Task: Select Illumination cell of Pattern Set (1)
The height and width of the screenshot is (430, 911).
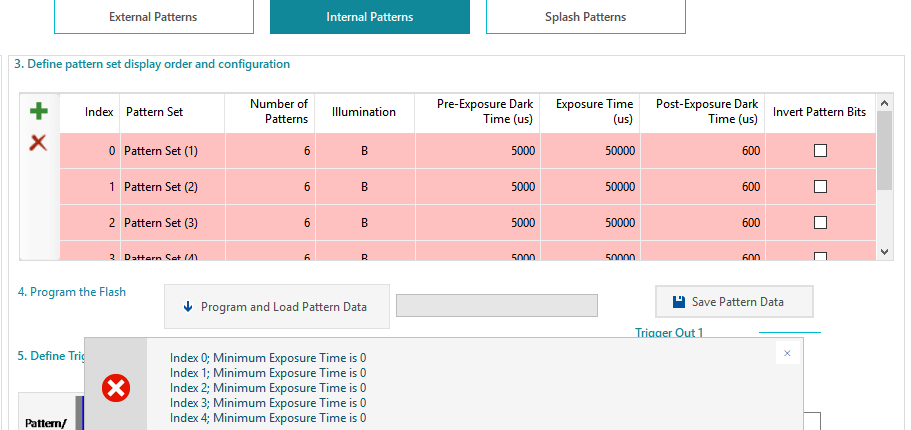Action: tap(364, 151)
